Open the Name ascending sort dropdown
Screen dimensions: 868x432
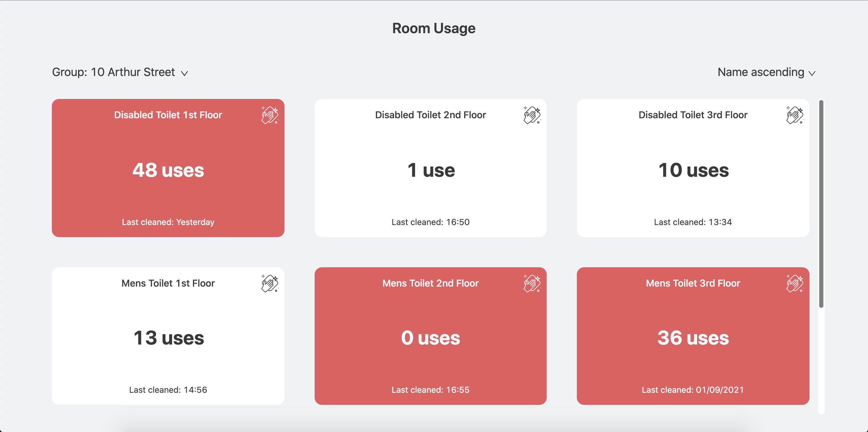click(766, 72)
